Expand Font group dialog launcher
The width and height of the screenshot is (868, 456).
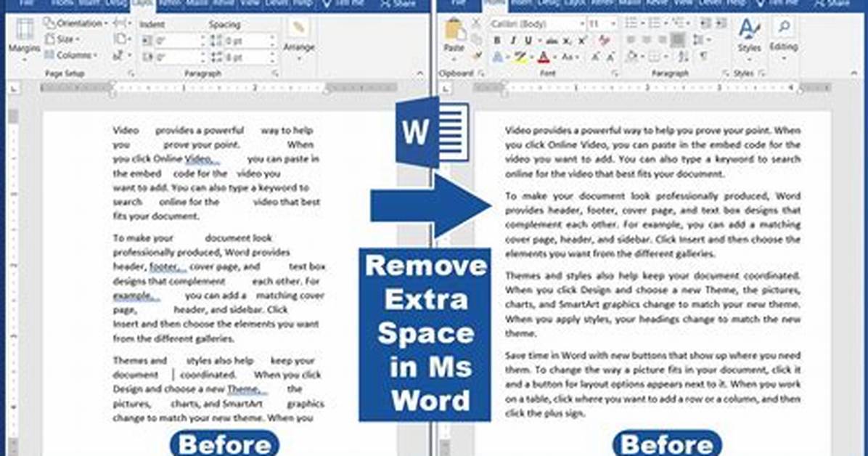(x=614, y=73)
